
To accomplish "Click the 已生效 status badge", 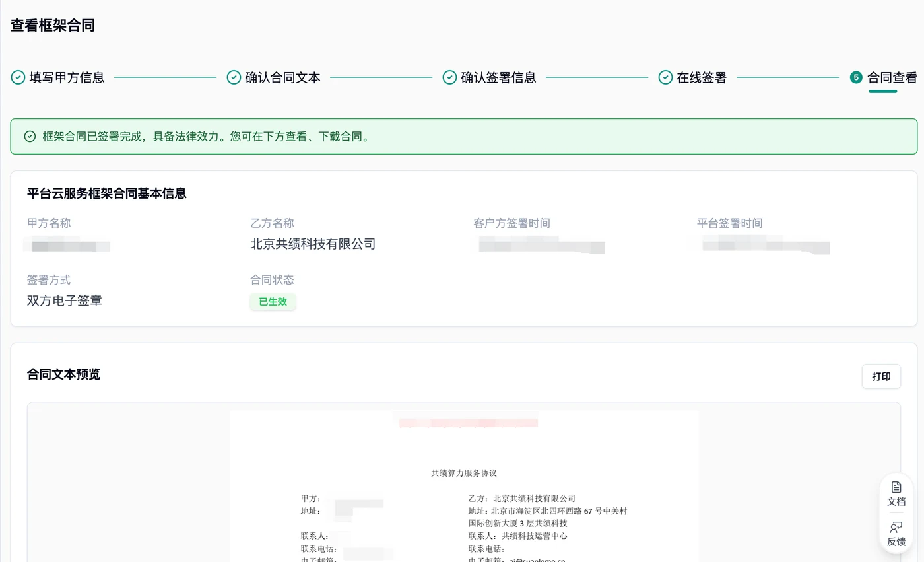I will [273, 302].
